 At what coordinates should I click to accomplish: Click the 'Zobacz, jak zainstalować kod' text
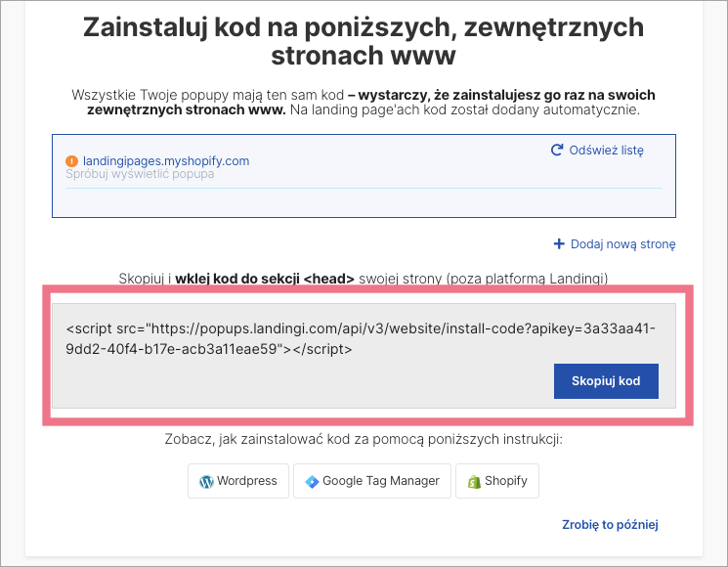pyautogui.click(x=364, y=440)
